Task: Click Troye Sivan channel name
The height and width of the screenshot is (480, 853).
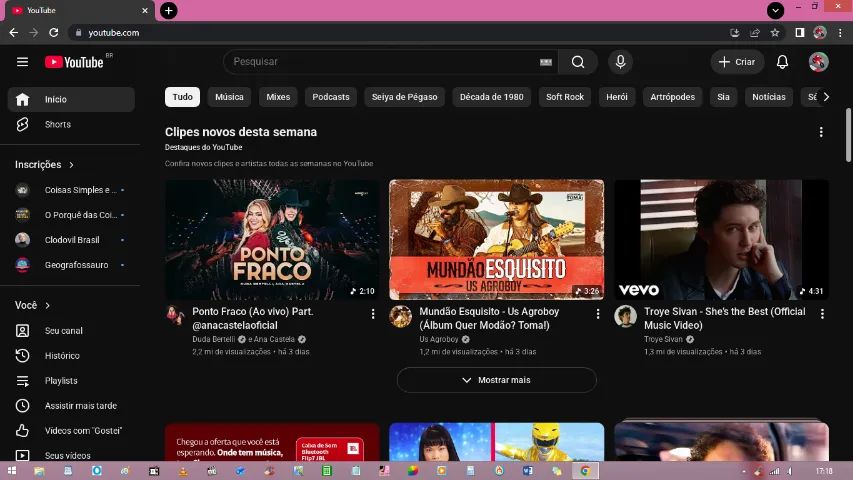Action: [x=663, y=339]
